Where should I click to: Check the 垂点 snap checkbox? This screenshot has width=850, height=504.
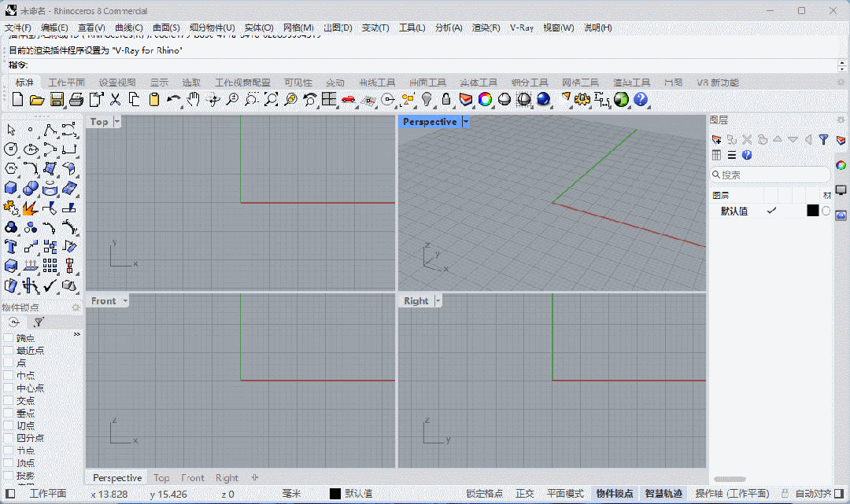[x=8, y=413]
